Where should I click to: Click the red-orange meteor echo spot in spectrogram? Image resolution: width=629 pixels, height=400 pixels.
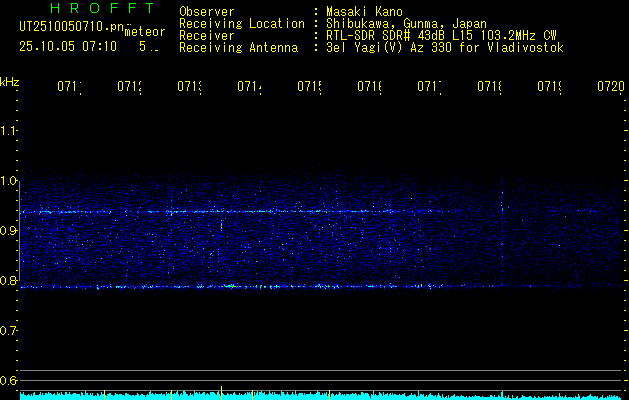click(x=221, y=226)
